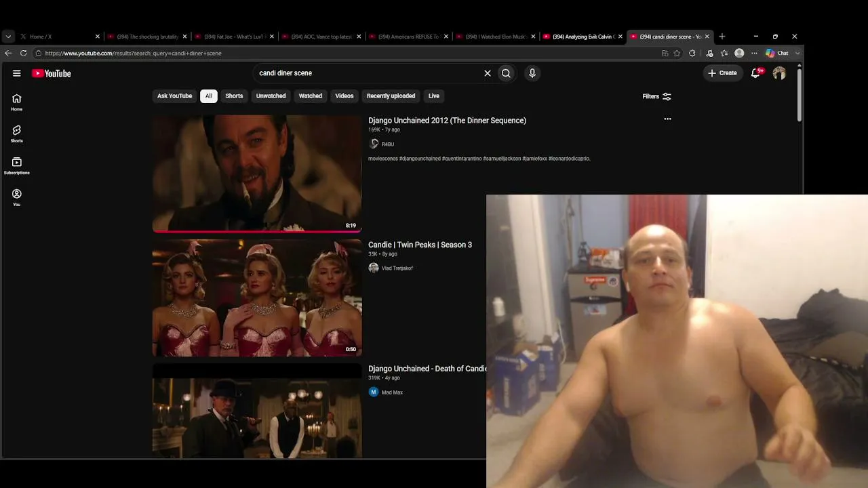Switch to 'AOC, Vance top latest' tab
The height and width of the screenshot is (488, 868).
(321, 37)
